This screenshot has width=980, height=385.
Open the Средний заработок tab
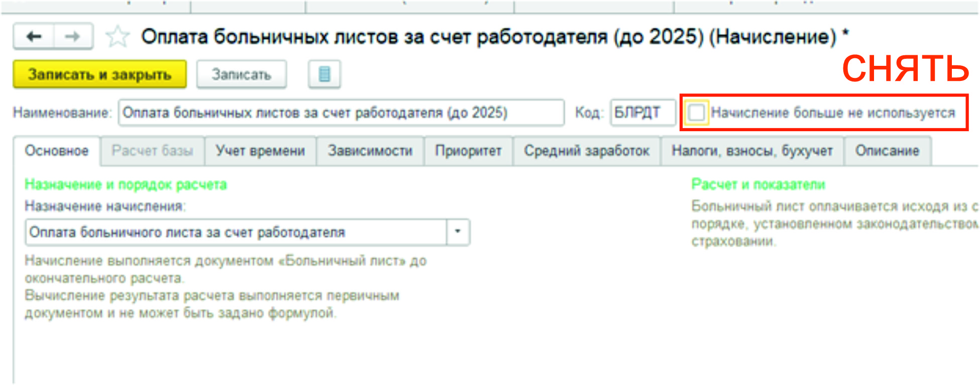587,151
